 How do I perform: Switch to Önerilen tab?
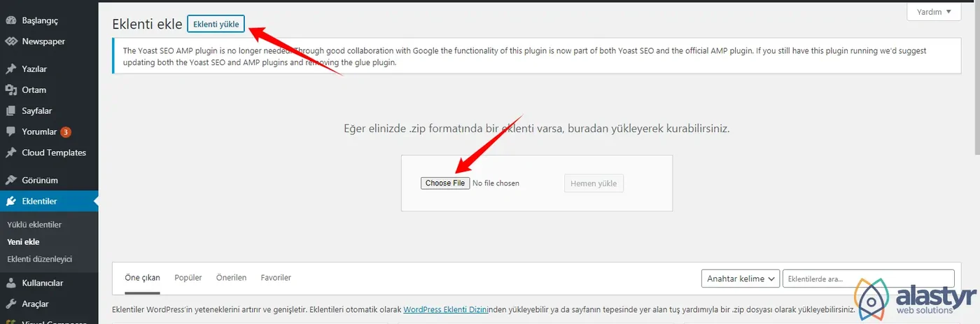pyautogui.click(x=231, y=278)
